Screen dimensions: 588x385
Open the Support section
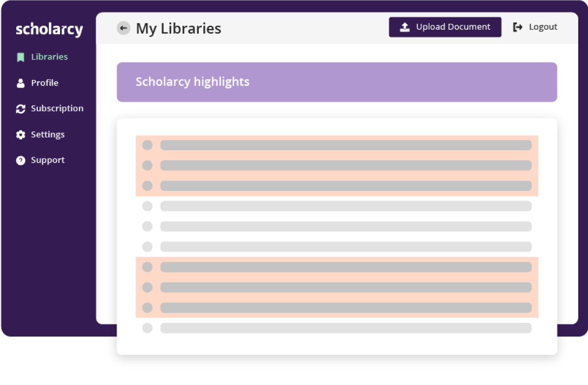coord(48,161)
